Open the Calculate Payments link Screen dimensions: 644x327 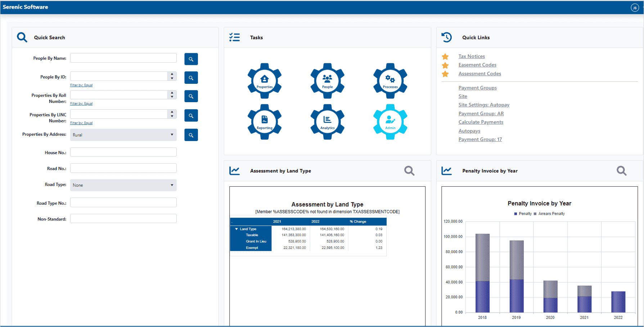point(481,122)
